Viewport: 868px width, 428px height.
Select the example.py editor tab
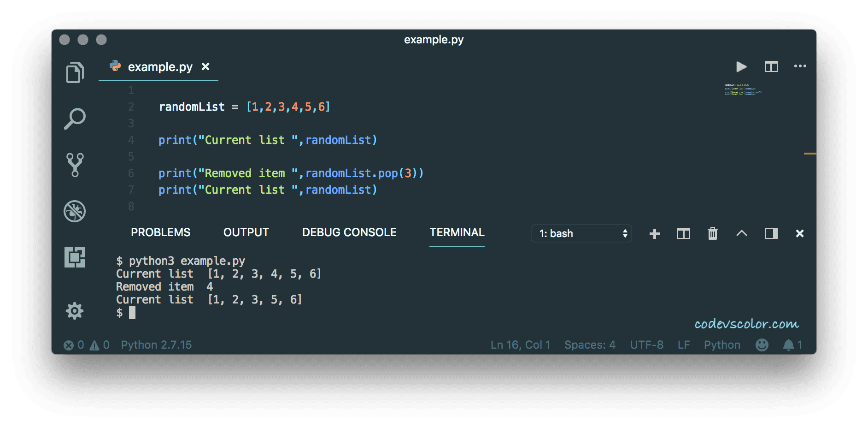pos(158,67)
